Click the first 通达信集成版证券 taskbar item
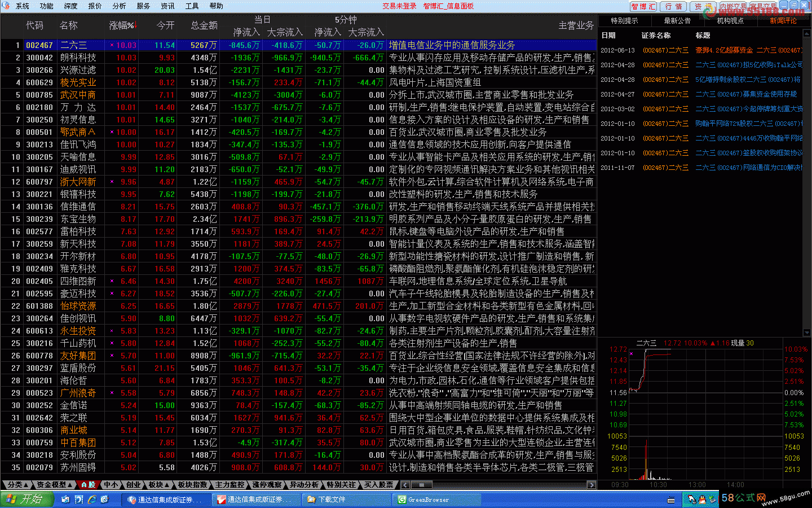Screen dimensions: 812x508 [x=166, y=500]
